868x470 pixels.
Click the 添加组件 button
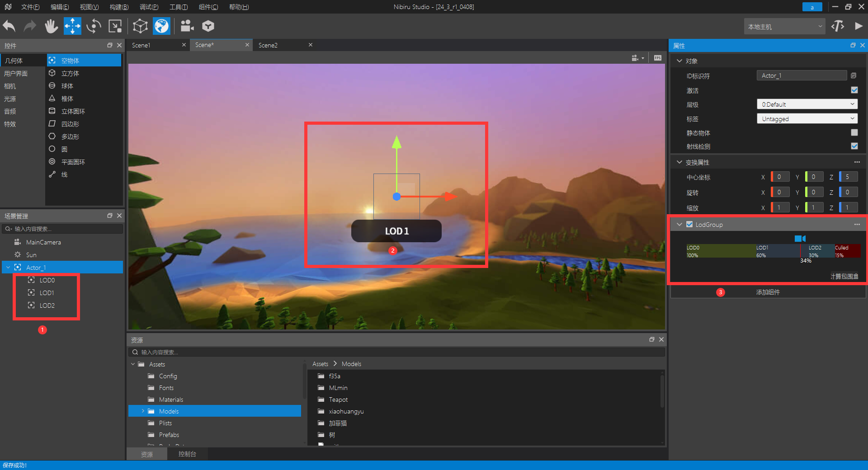click(x=768, y=292)
